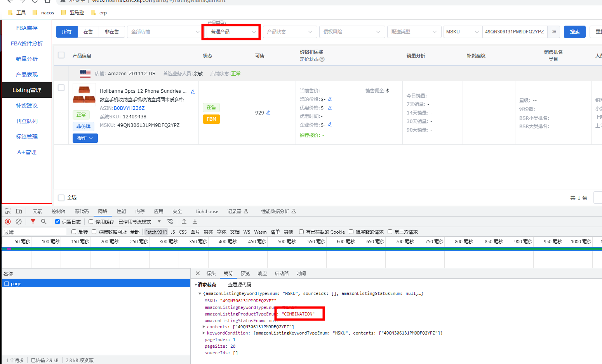Click the import HAR upload icon

[x=184, y=222]
